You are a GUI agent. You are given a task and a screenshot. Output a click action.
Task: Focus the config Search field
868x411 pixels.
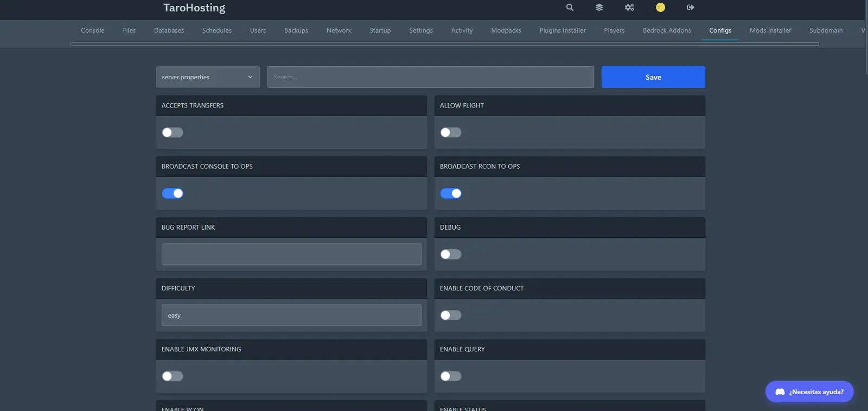click(431, 77)
